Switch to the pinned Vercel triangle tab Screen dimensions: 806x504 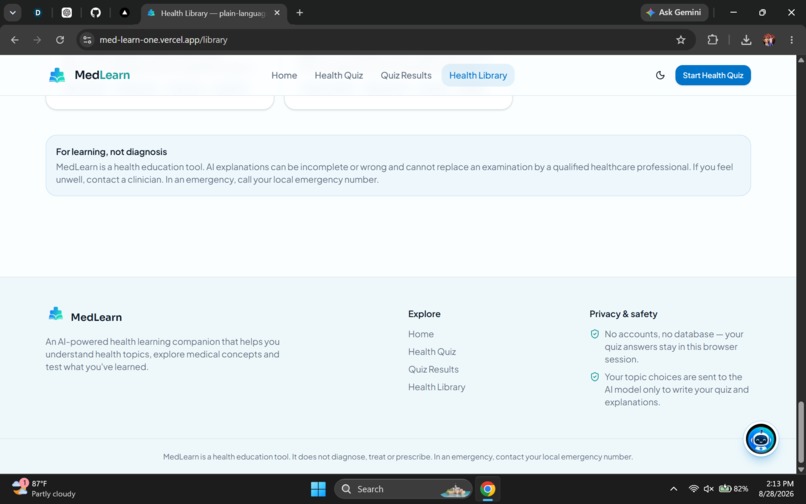pos(124,13)
